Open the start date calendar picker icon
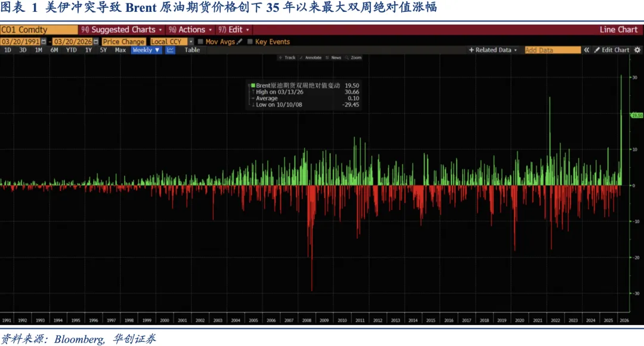Viewport: 644px width, 346px height. pyautogui.click(x=44, y=42)
